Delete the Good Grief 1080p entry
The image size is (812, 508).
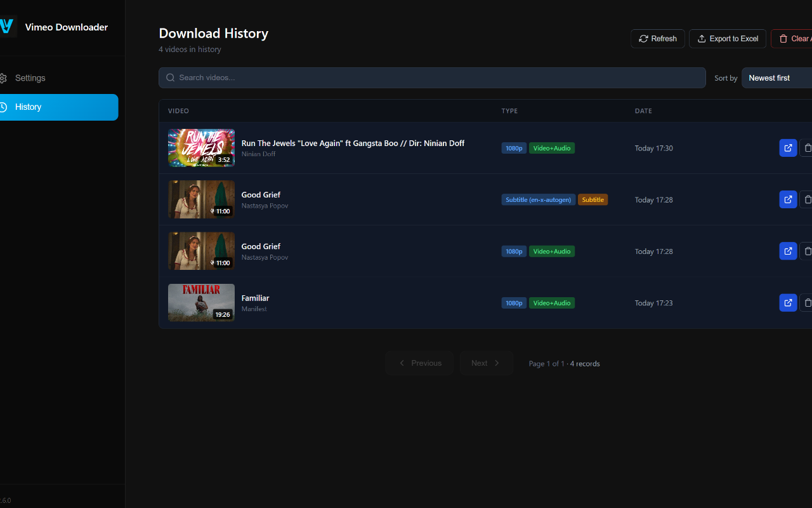pos(806,251)
